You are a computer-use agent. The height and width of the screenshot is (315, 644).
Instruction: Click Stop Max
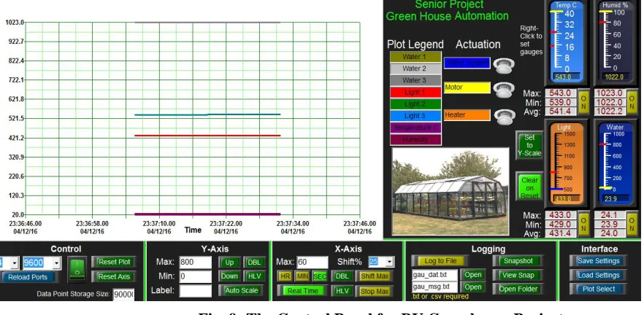(374, 291)
